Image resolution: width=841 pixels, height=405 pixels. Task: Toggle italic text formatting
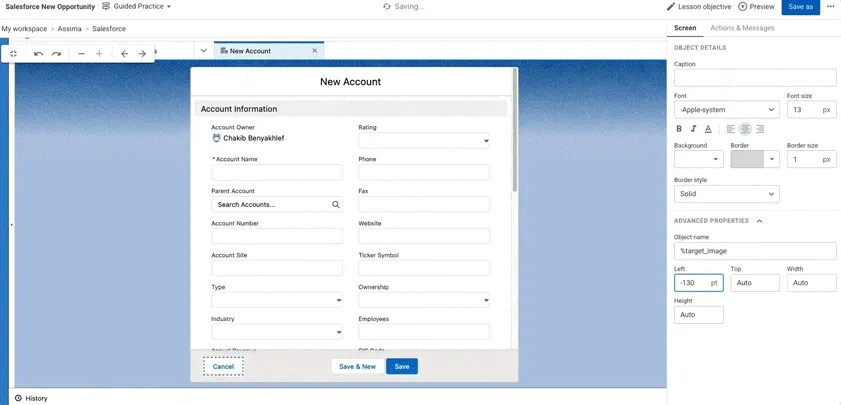(x=693, y=129)
